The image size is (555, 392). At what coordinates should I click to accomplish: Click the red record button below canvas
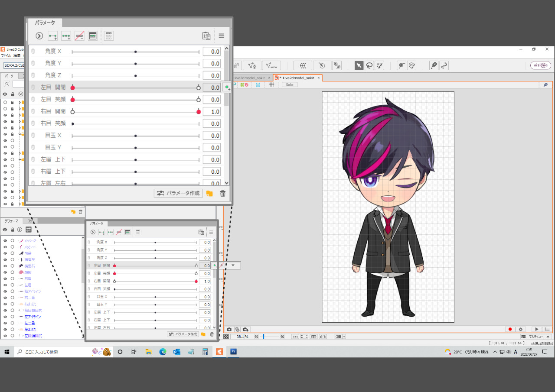pyautogui.click(x=510, y=330)
